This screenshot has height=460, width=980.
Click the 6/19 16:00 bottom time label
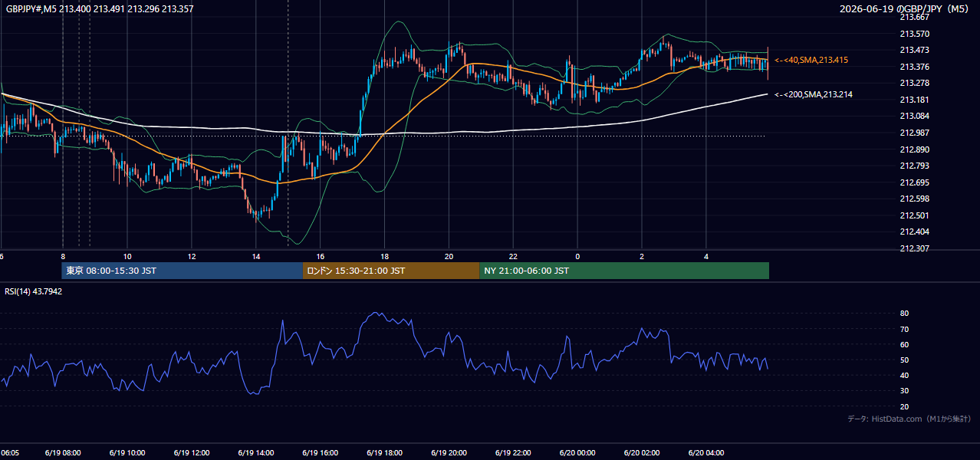click(321, 453)
